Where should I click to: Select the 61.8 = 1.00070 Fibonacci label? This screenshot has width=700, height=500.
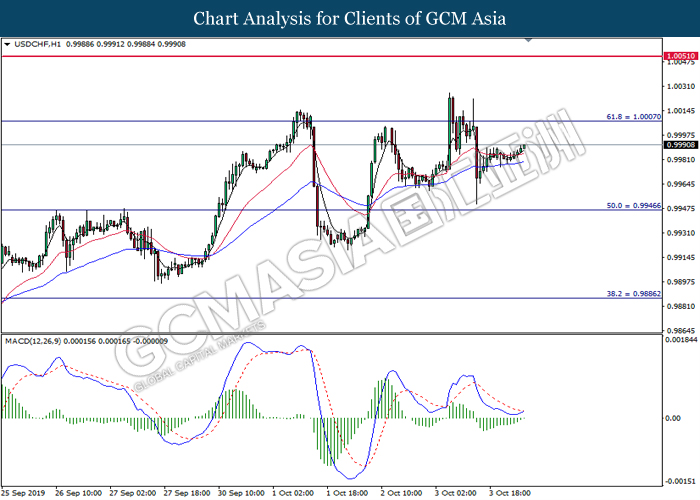tap(634, 116)
